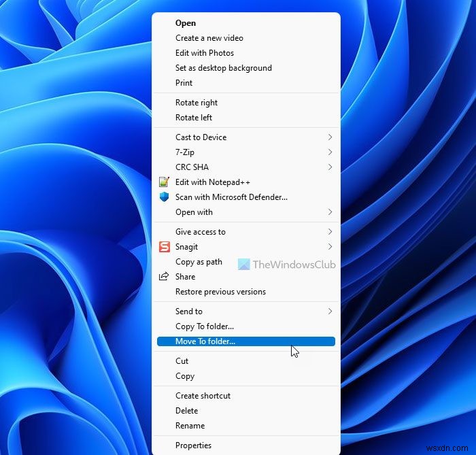Select Rotate left

click(246, 118)
